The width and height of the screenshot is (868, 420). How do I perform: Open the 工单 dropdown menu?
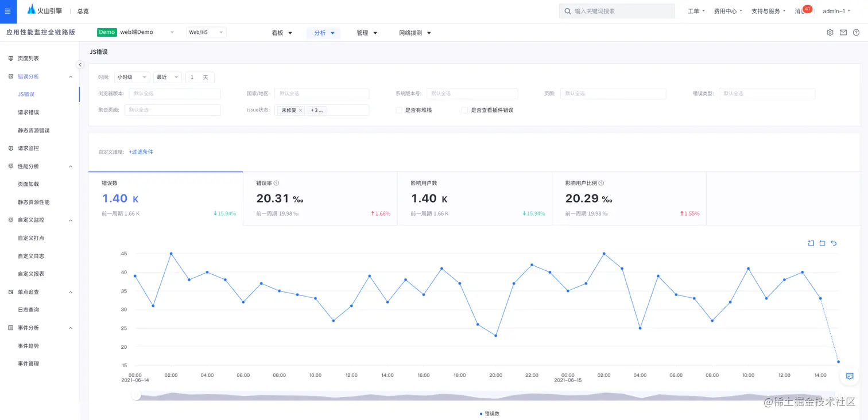696,11
